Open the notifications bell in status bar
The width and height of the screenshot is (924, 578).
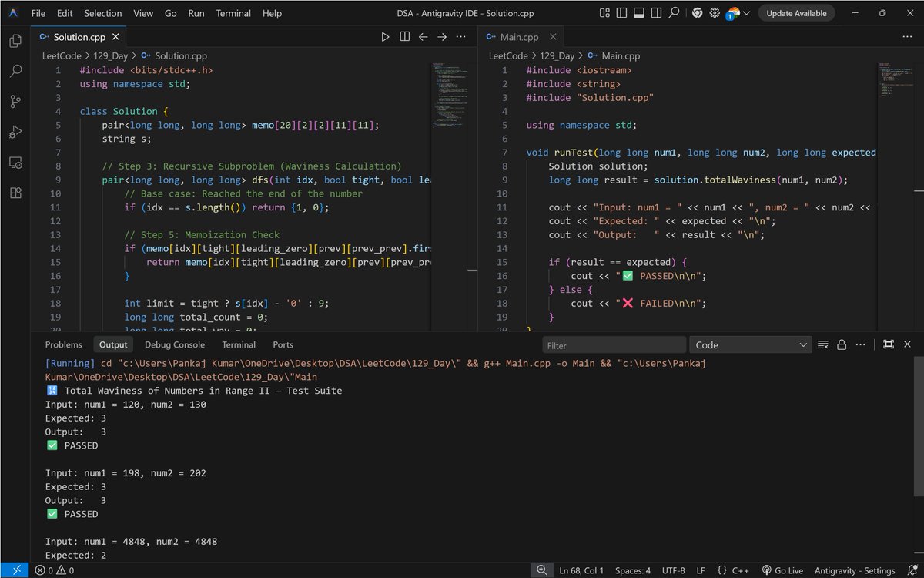[911, 570]
